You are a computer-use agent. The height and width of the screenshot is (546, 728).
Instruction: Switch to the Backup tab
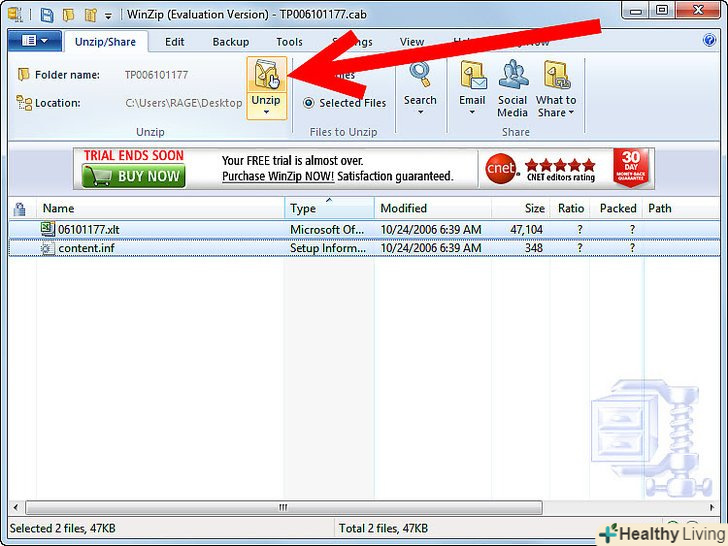[231, 42]
